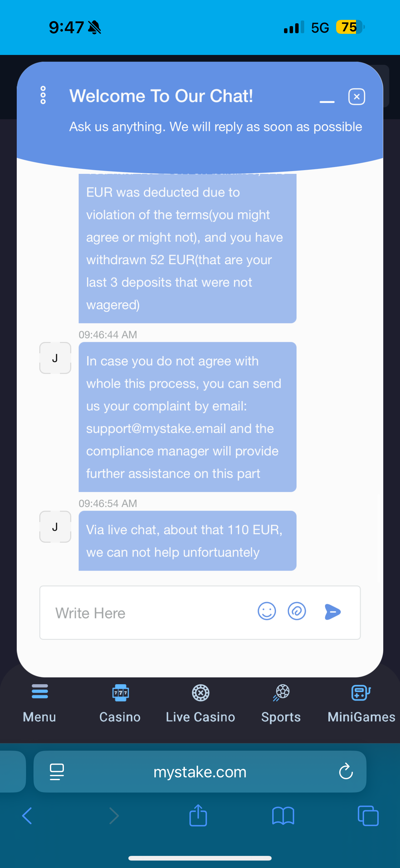The height and width of the screenshot is (868, 400).
Task: Minimize the chat window
Action: tap(327, 101)
